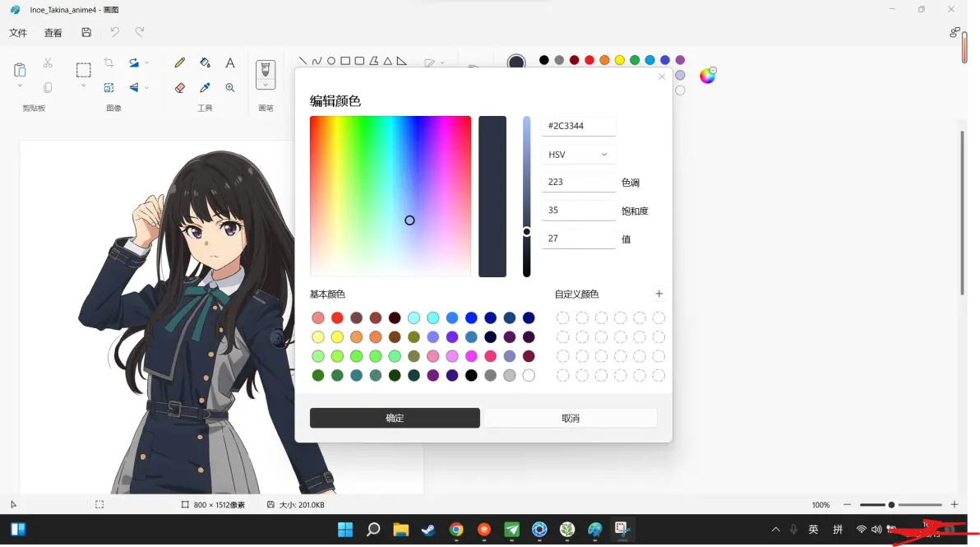Click the 800 × 1512像素 size text
The width and height of the screenshot is (980, 547).
[x=219, y=505]
